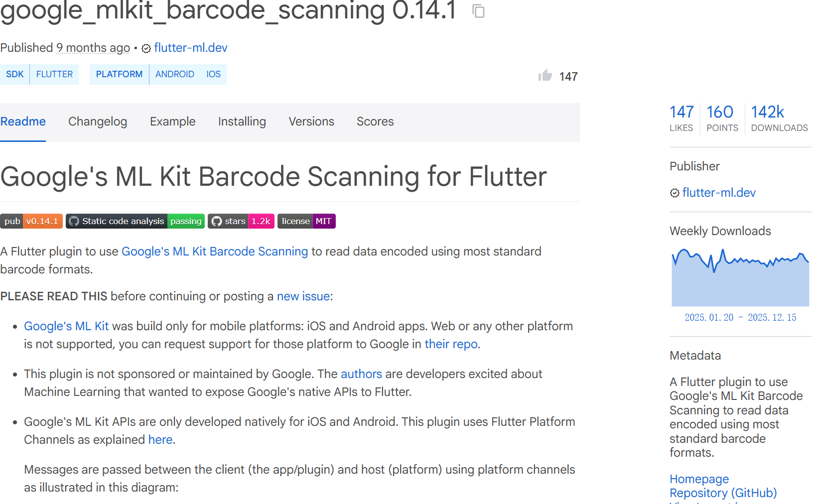
Task: Click the FLUTTER SDK tag
Action: [x=54, y=74]
